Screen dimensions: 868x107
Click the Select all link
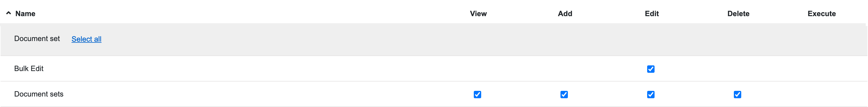coord(86,39)
